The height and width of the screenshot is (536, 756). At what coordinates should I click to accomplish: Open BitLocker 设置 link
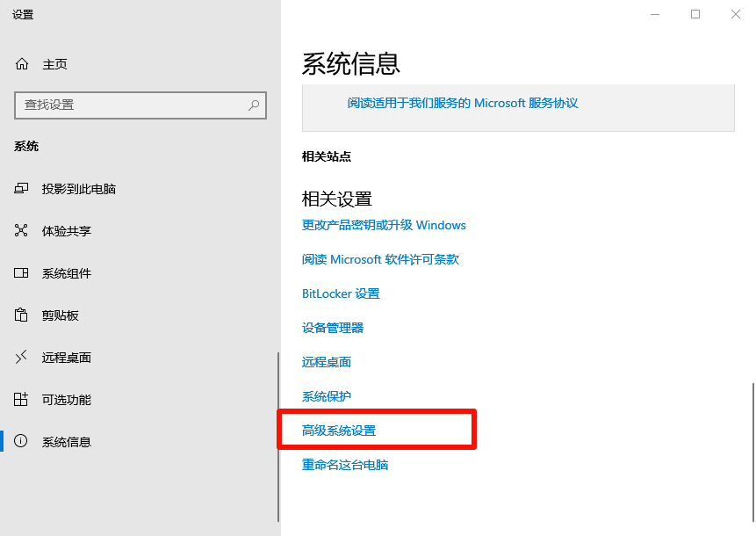[x=341, y=293]
